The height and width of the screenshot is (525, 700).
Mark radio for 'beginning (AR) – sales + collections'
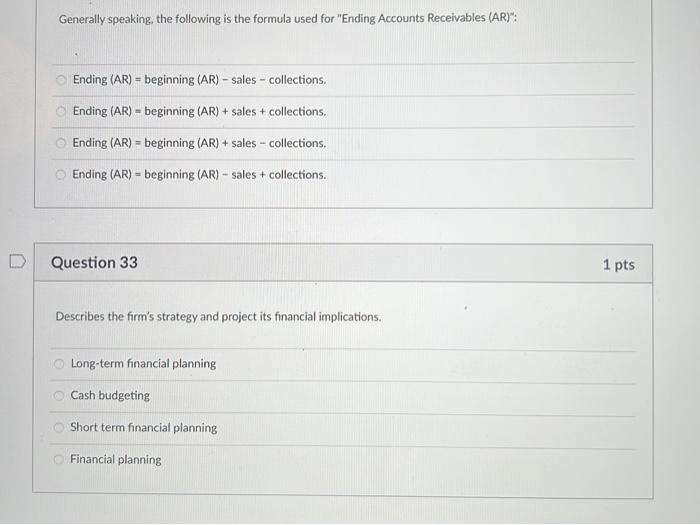point(61,175)
